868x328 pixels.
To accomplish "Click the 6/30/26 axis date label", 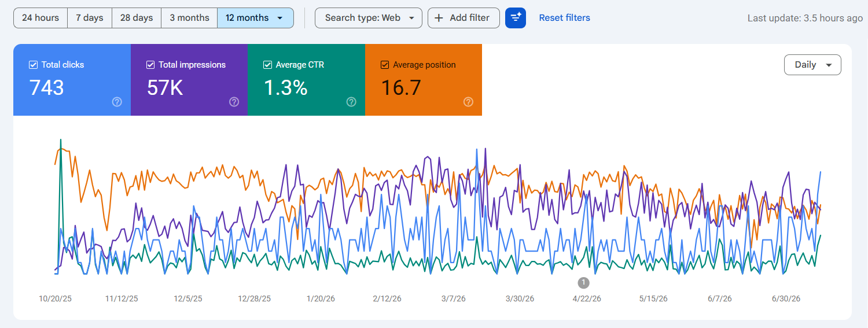I will (786, 298).
